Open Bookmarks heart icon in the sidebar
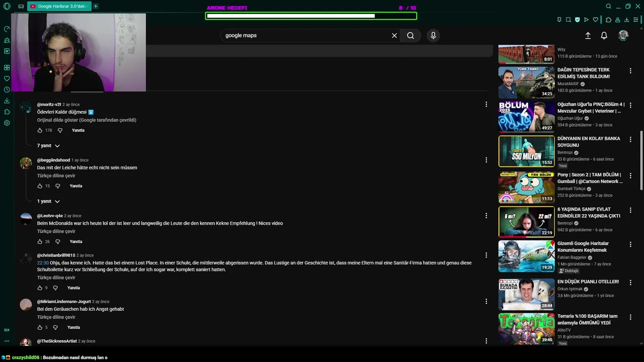The height and width of the screenshot is (362, 644). tap(7, 78)
